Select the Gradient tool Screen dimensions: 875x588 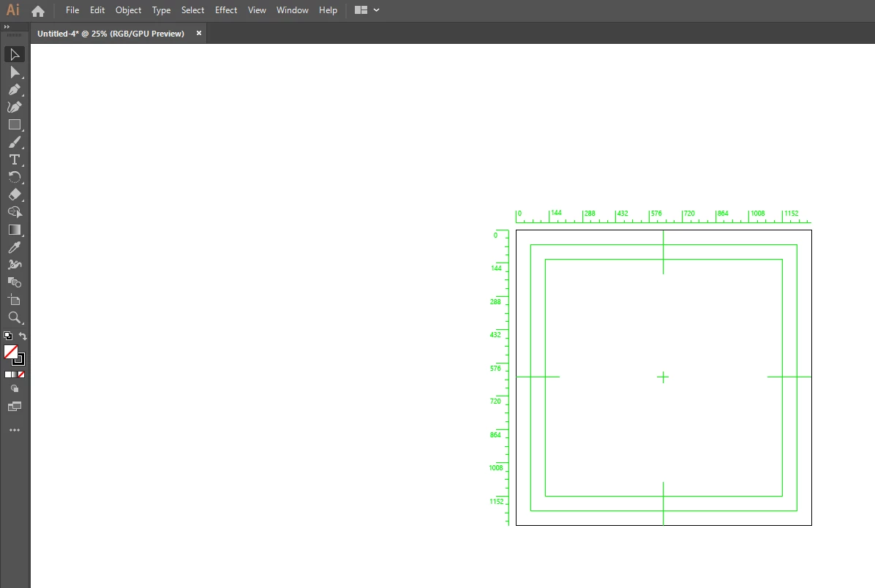[x=15, y=230]
